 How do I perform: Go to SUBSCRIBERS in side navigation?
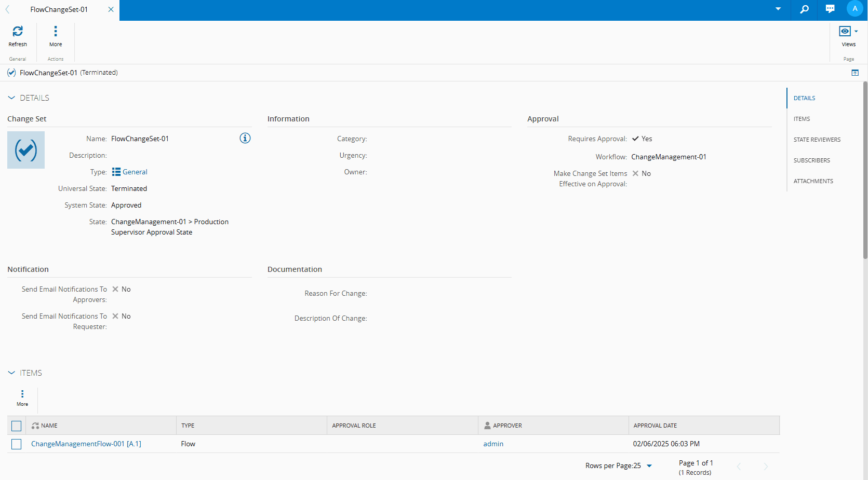coord(811,160)
